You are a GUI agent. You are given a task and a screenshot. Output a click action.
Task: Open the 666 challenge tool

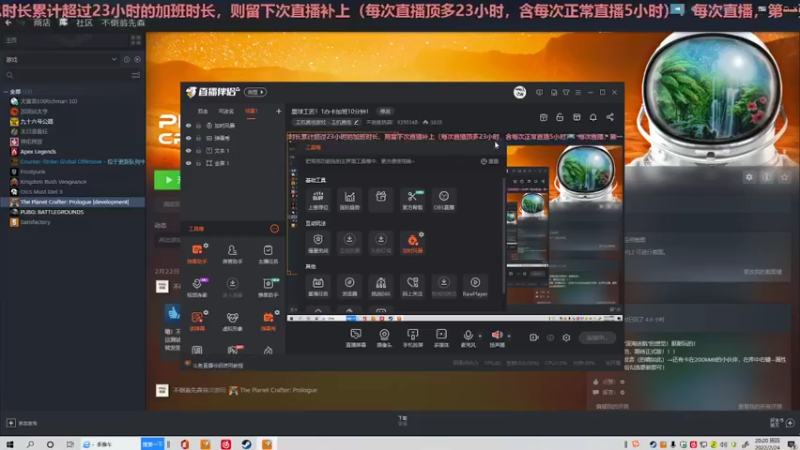click(x=381, y=287)
